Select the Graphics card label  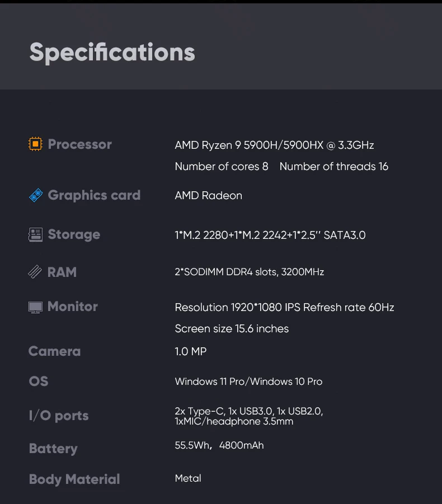point(94,195)
